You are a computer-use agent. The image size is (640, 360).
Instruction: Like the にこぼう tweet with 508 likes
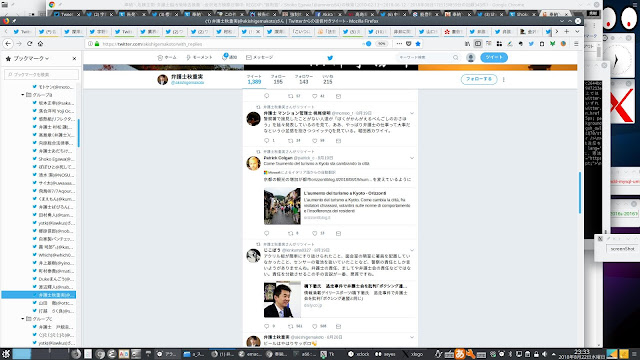coord(315,327)
